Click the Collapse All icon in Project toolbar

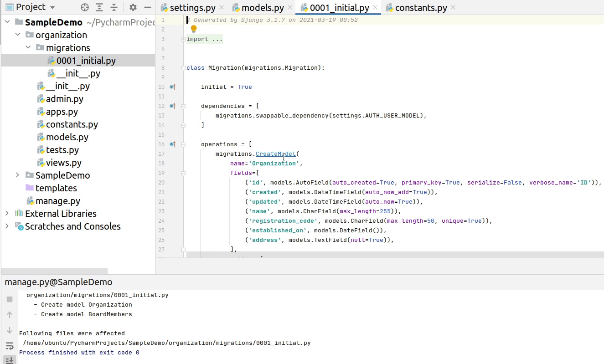click(114, 7)
